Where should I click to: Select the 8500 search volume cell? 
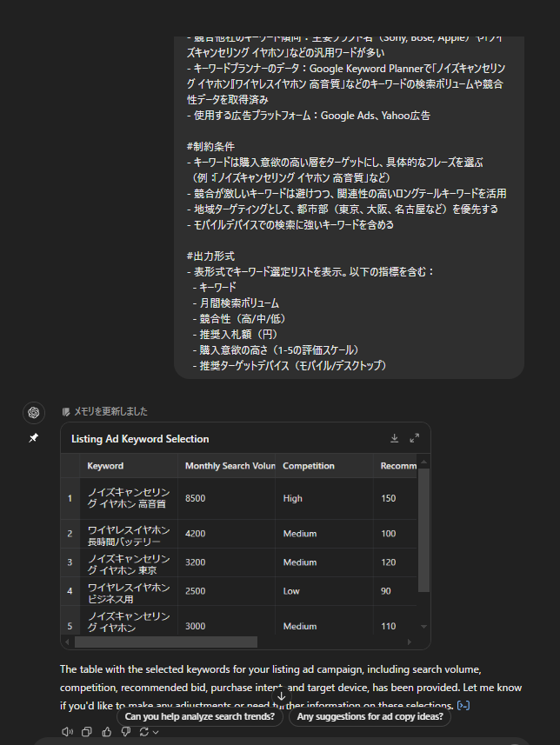click(226, 498)
